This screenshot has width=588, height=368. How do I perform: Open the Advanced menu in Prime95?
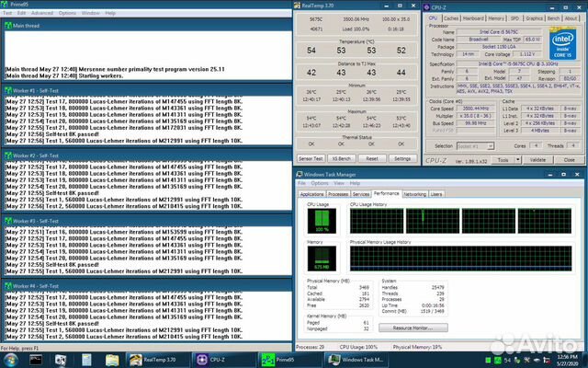point(42,13)
